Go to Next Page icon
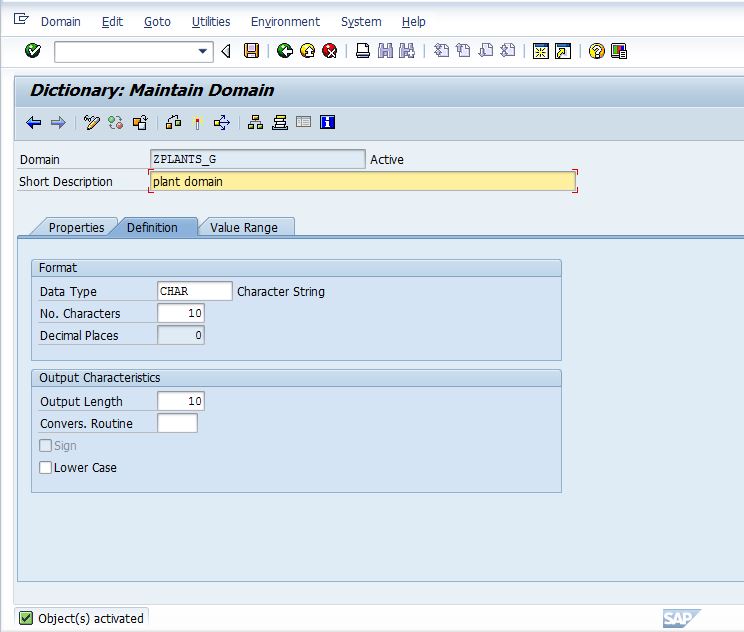 pyautogui.click(x=485, y=50)
